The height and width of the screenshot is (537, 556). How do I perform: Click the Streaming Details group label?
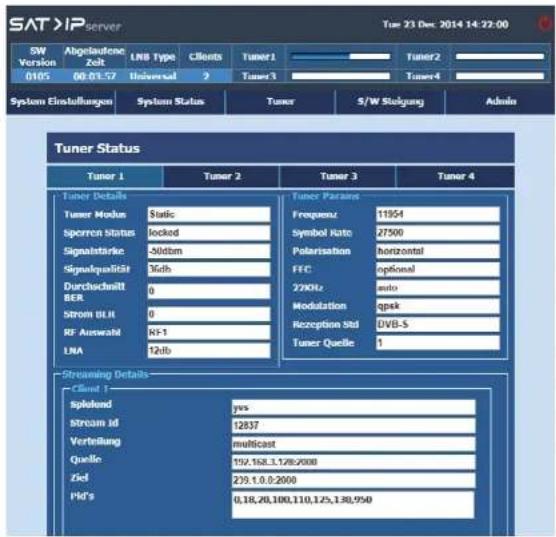coord(105,375)
